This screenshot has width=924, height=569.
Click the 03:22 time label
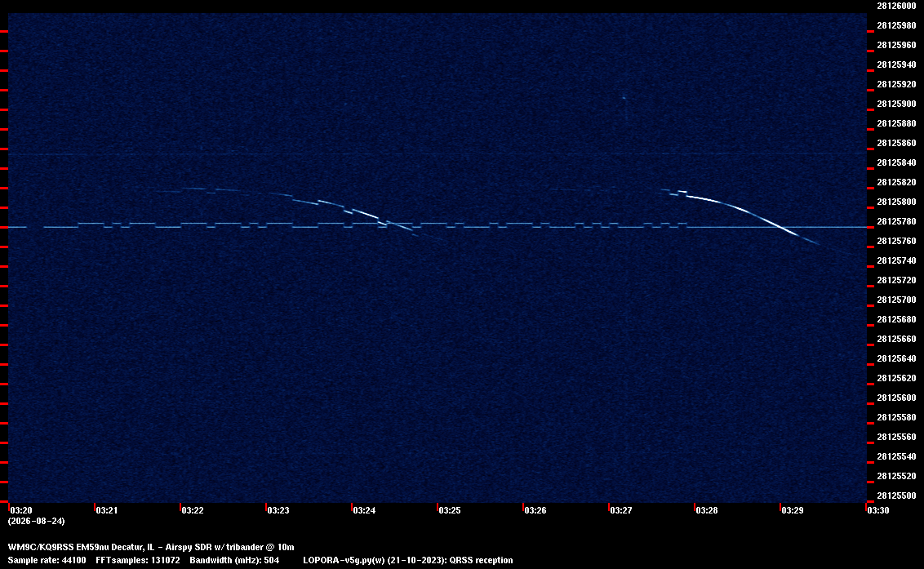click(193, 510)
